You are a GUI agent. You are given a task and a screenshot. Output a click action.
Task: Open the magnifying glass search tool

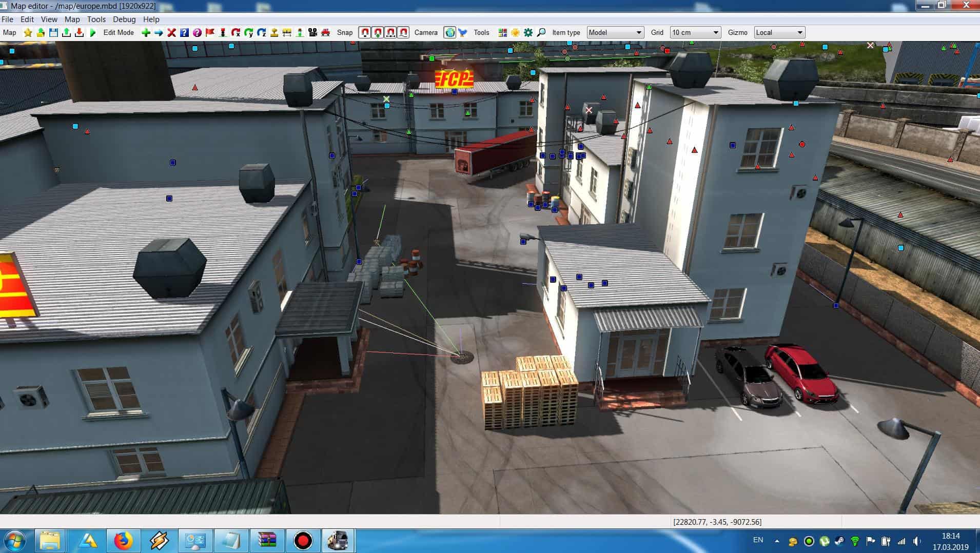(x=541, y=33)
